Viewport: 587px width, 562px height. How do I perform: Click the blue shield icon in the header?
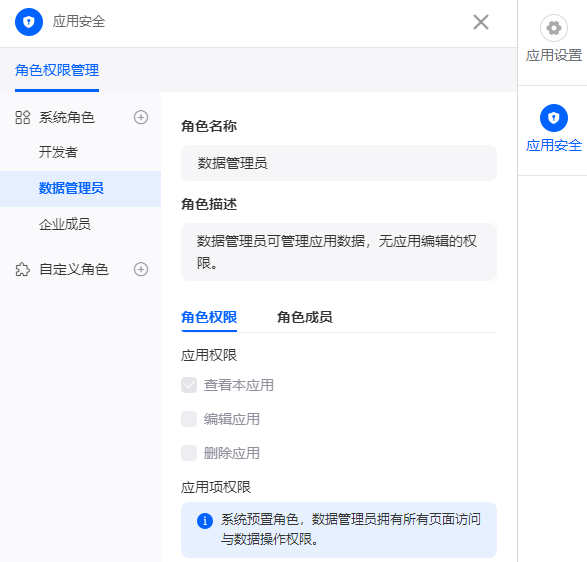29,22
